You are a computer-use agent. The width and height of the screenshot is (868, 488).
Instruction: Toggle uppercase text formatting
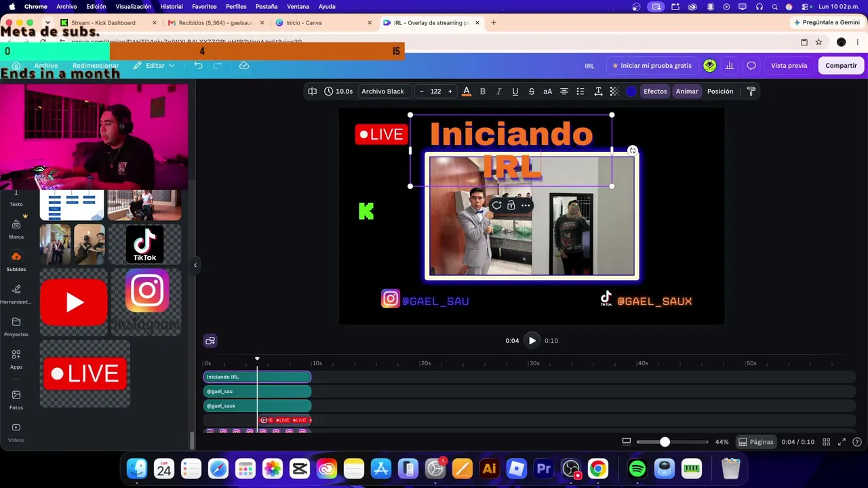548,91
